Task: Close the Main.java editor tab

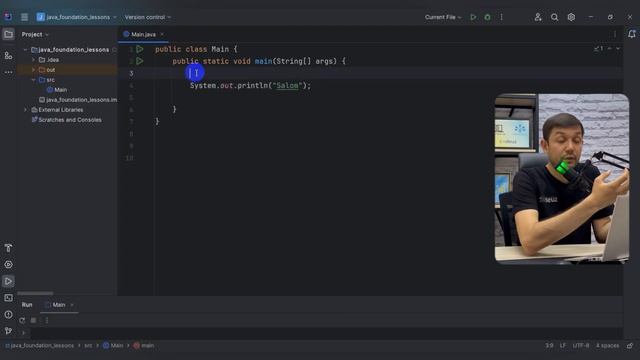Action: tap(162, 34)
